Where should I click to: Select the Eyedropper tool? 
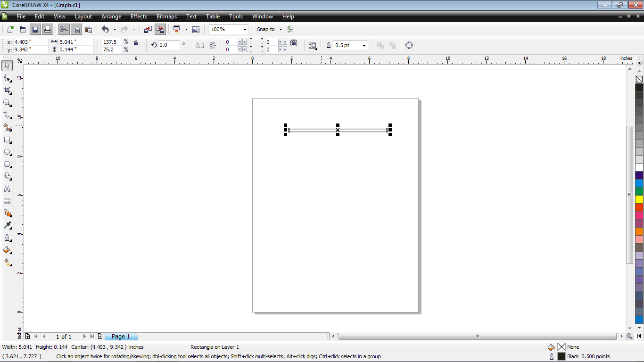click(7, 225)
